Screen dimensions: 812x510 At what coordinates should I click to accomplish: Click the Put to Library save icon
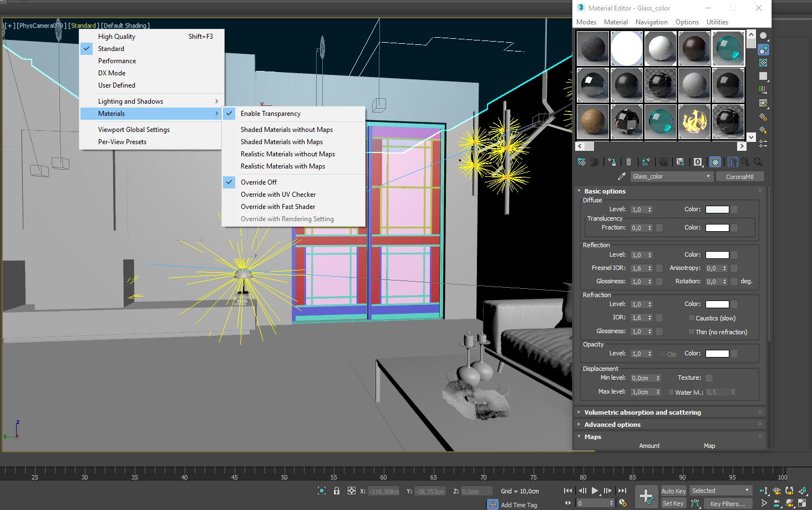681,162
